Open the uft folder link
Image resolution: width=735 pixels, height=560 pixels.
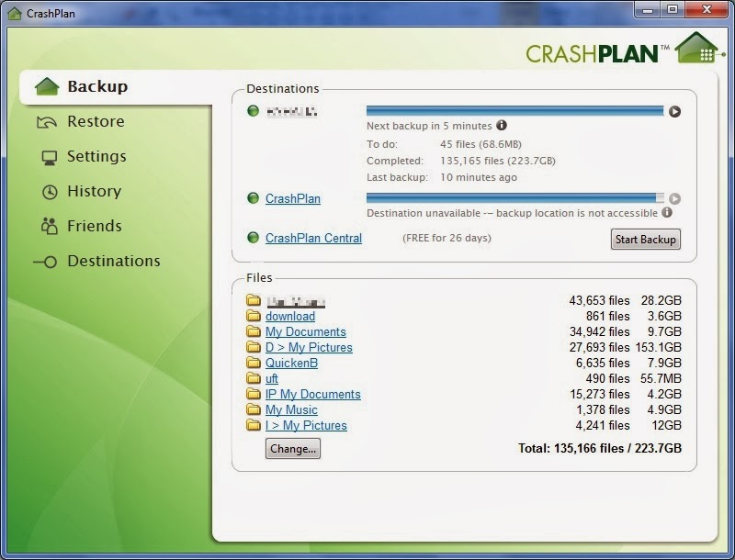pyautogui.click(x=272, y=378)
